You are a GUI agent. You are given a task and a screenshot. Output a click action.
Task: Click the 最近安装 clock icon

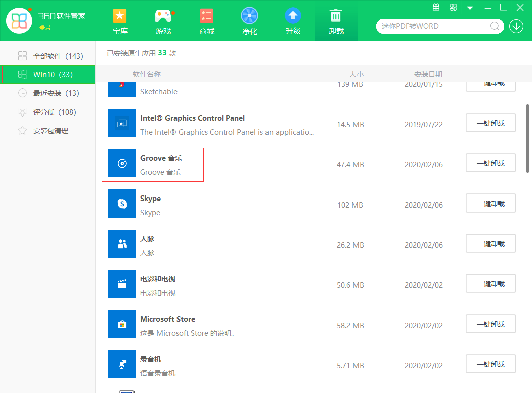tap(23, 93)
